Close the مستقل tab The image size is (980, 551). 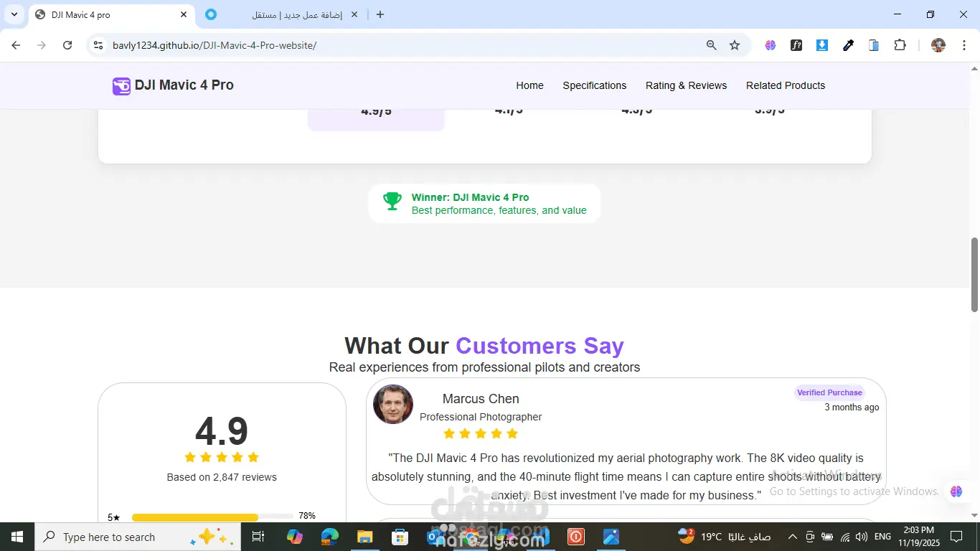tap(354, 14)
